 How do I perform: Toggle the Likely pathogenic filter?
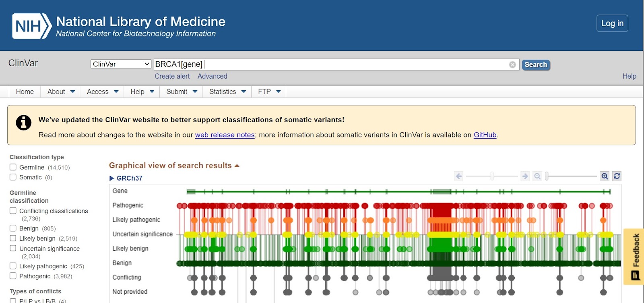pyautogui.click(x=13, y=266)
